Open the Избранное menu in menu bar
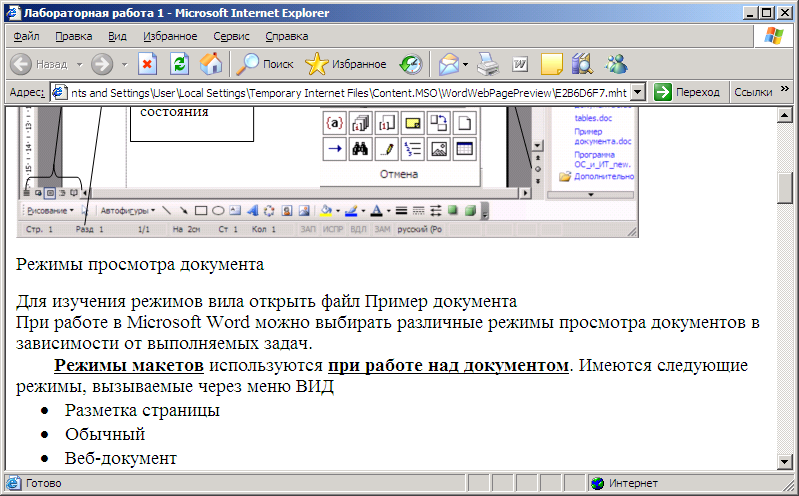The image size is (799, 496). point(170,36)
